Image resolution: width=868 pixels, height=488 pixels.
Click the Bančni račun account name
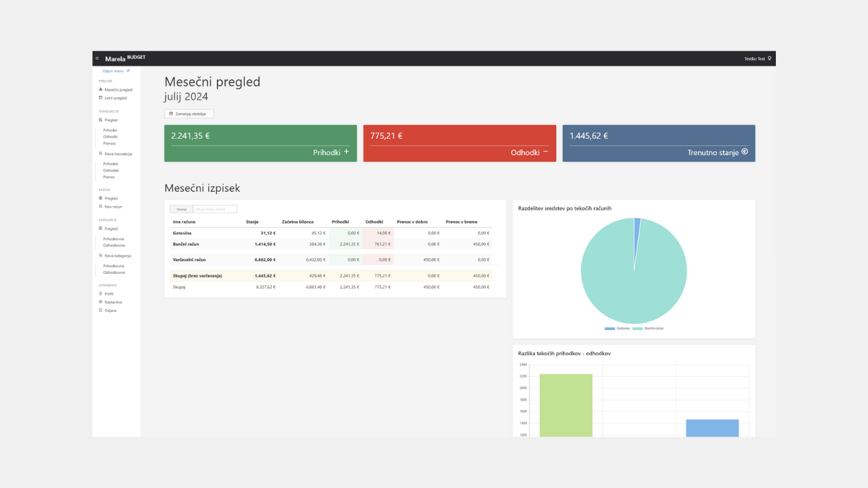pyautogui.click(x=186, y=244)
